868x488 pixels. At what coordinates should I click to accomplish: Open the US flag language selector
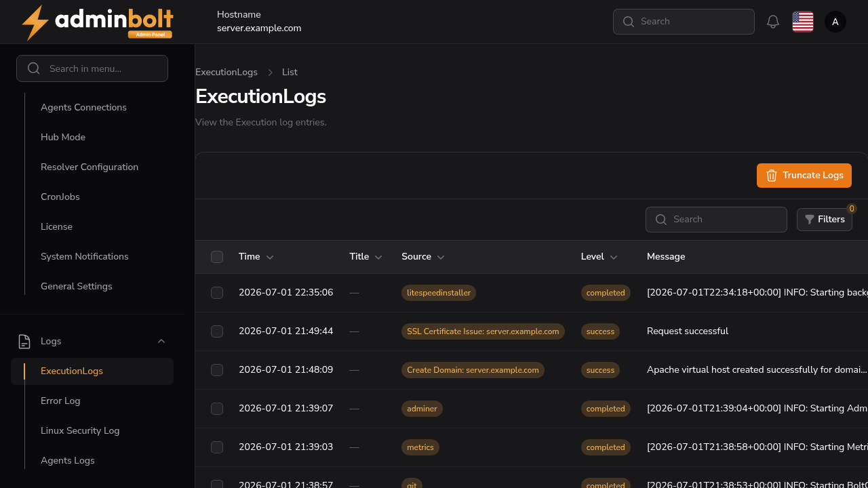803,22
